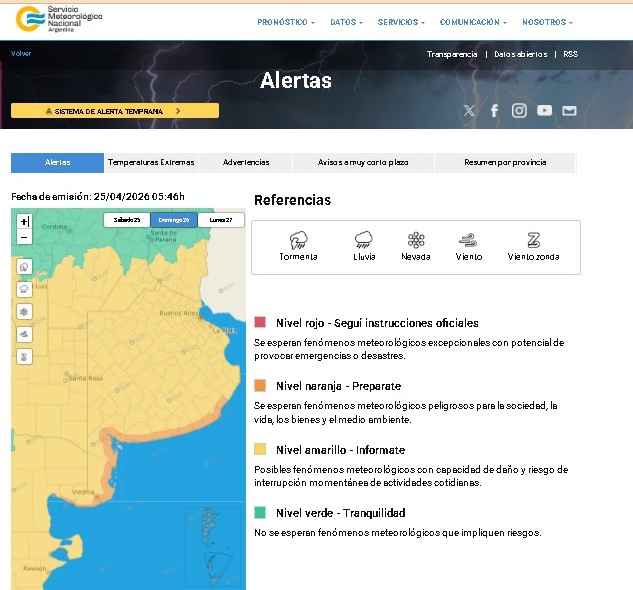Click the red alert level color swatch
The height and width of the screenshot is (590, 633).
pyautogui.click(x=260, y=323)
